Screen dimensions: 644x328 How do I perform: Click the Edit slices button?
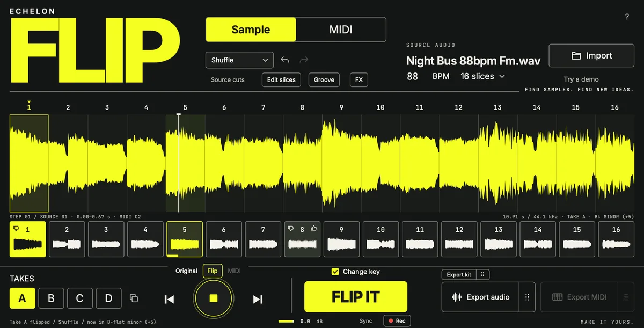pyautogui.click(x=281, y=79)
